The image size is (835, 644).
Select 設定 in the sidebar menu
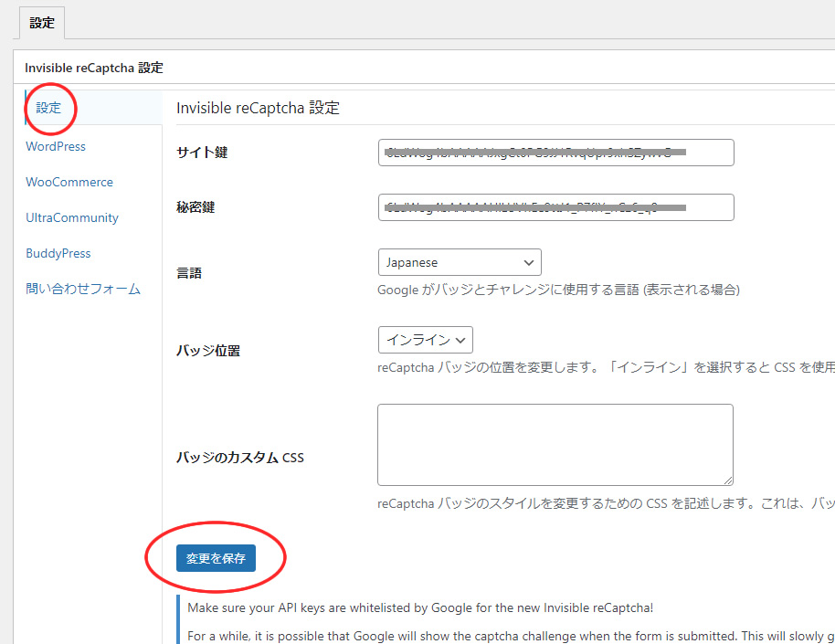tap(48, 108)
